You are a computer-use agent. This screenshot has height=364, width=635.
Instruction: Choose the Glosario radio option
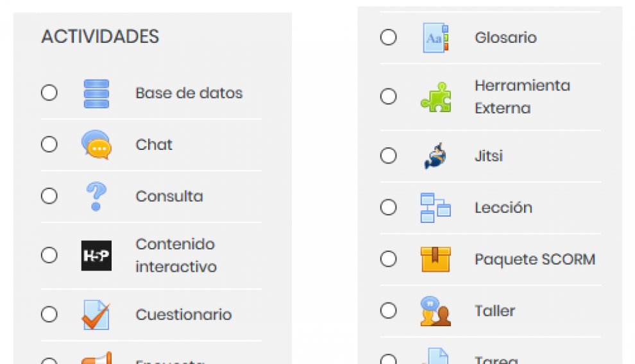388,37
